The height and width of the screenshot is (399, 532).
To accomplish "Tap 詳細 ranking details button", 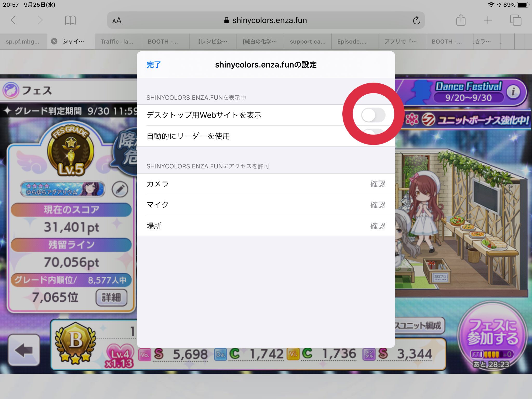I will (x=111, y=297).
